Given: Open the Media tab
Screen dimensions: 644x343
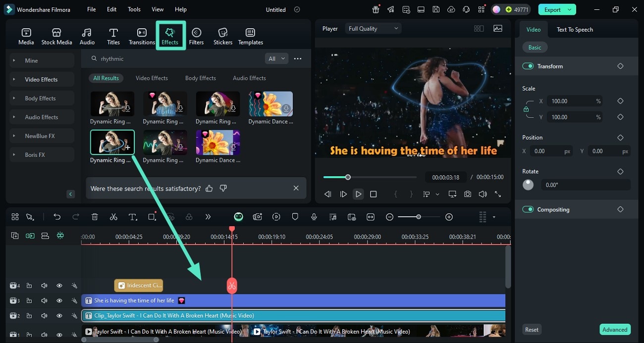Looking at the screenshot, I should tap(26, 36).
